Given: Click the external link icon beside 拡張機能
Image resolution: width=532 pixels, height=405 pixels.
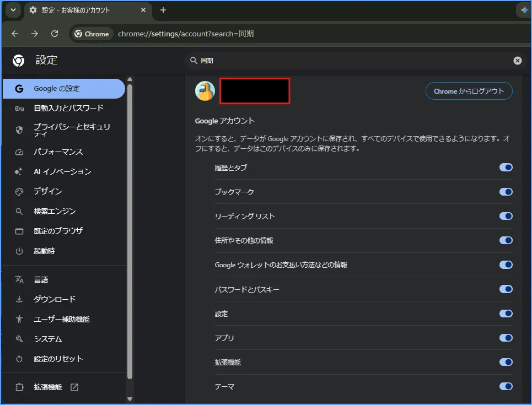Looking at the screenshot, I should [74, 387].
